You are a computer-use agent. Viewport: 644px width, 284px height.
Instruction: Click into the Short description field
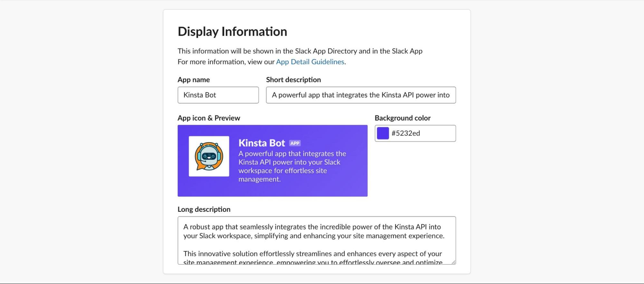tap(360, 95)
